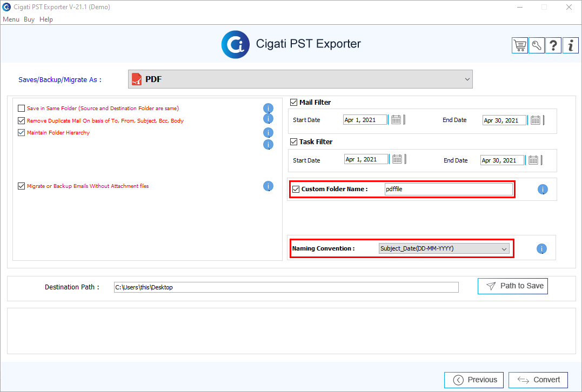Click the Custom Folder Name text field
This screenshot has height=392, width=582.
pyautogui.click(x=449, y=189)
